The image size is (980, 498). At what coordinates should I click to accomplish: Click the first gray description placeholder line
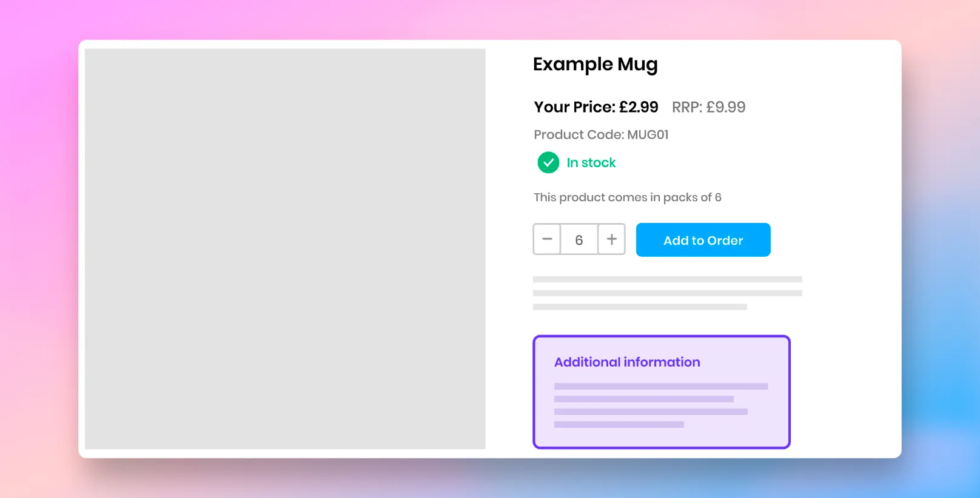[x=668, y=279]
